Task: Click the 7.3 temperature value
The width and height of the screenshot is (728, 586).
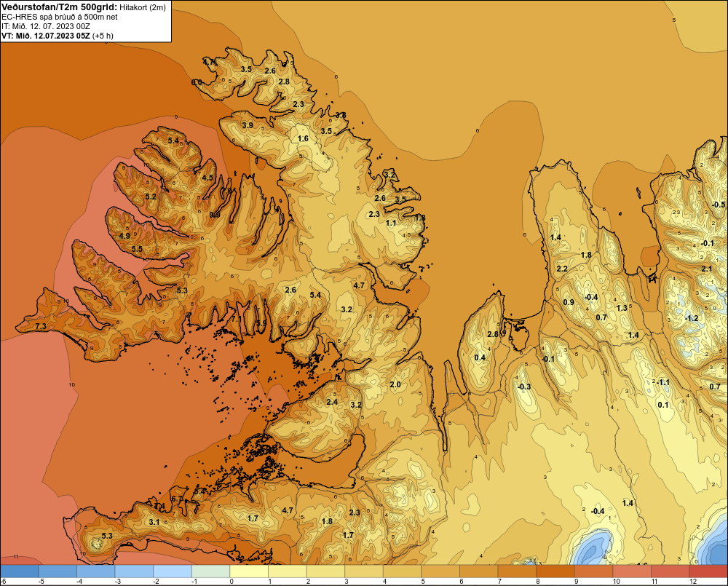Action: (41, 326)
